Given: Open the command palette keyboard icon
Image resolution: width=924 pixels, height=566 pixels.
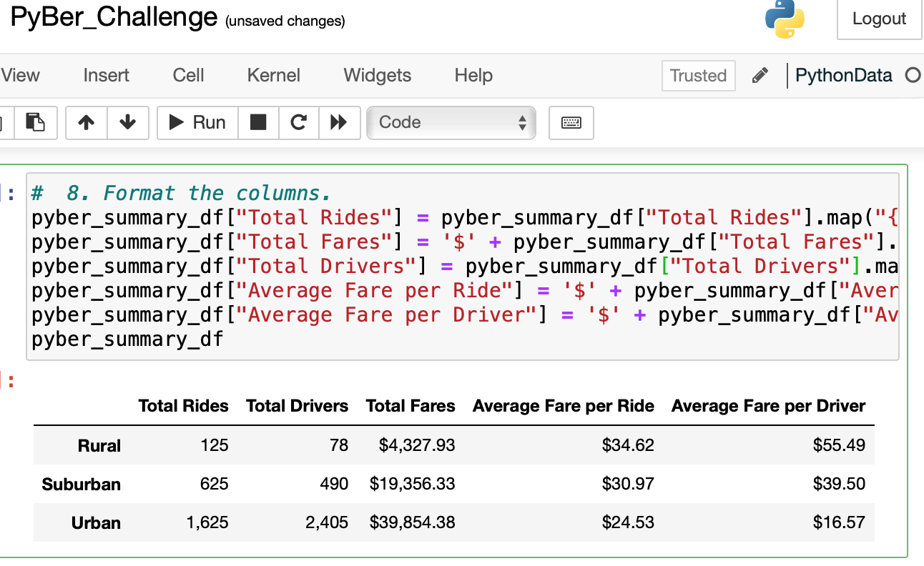Looking at the screenshot, I should 571,122.
